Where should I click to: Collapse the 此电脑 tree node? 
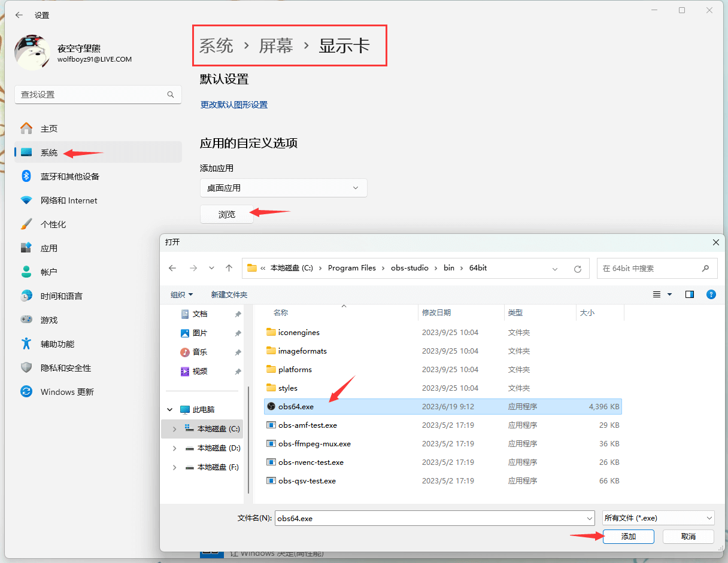(x=170, y=410)
